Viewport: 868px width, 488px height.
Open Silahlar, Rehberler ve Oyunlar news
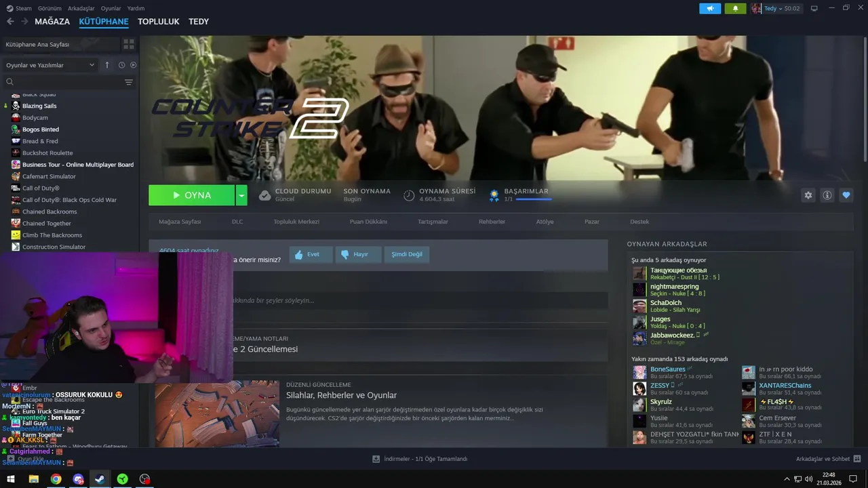click(341, 395)
